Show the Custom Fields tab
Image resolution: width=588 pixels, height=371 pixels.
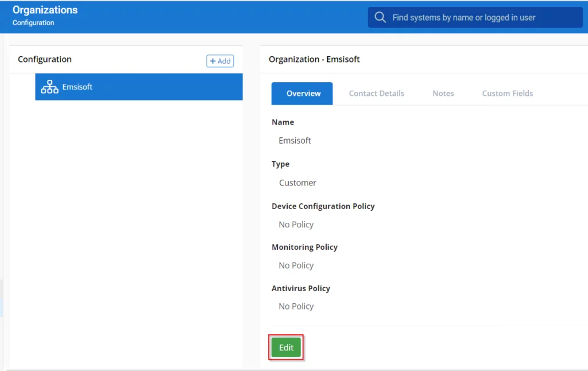point(507,94)
